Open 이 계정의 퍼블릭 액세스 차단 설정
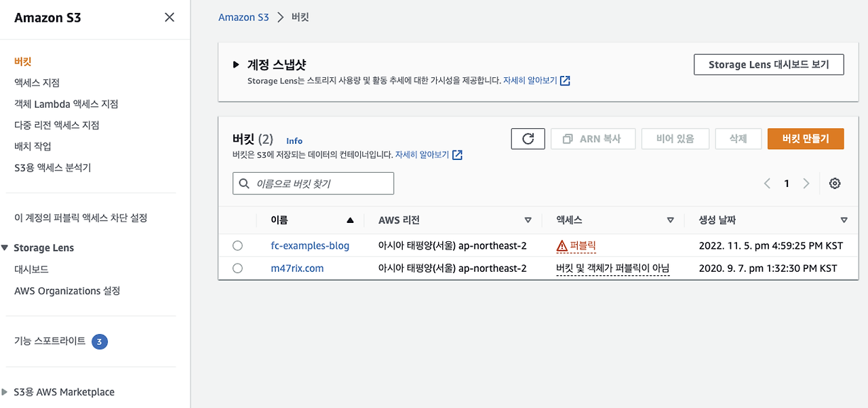868x408 pixels. coord(81,218)
